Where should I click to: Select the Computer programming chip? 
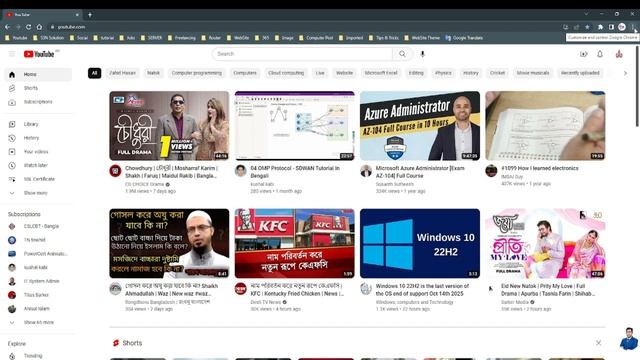click(x=197, y=73)
